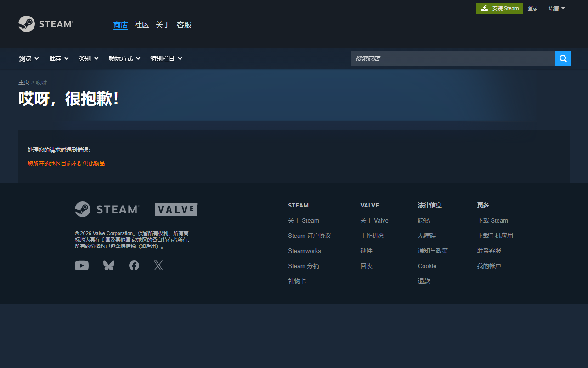588x368 pixels.
Task: Click the footer Steam logo
Action: pos(107,209)
